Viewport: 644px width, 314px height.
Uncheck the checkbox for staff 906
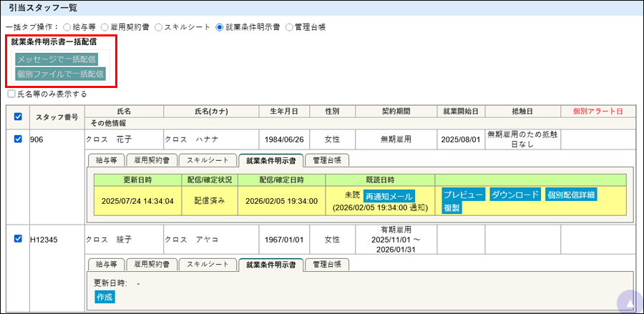(x=18, y=139)
